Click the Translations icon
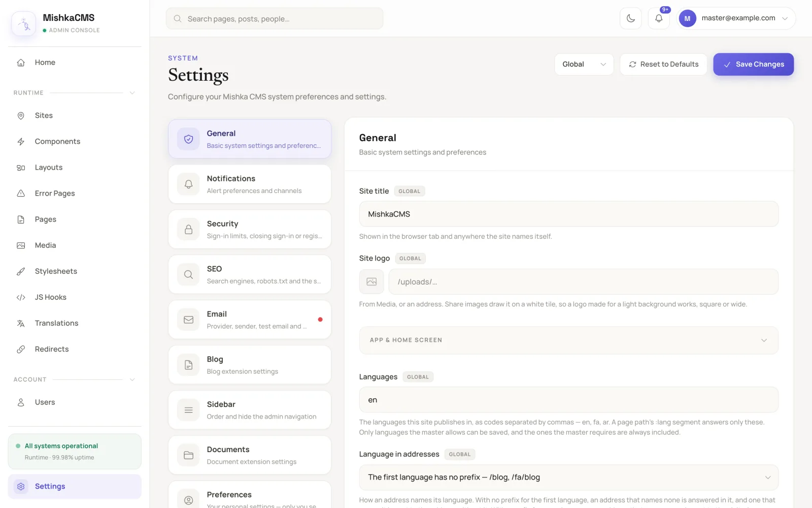The image size is (812, 508). click(x=21, y=323)
